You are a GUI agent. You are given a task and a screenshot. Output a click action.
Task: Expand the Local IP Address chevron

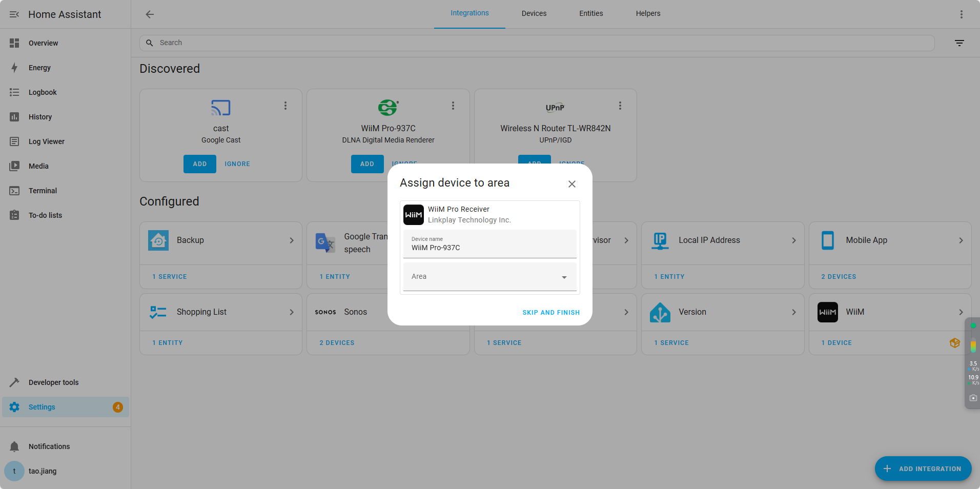[x=794, y=240]
